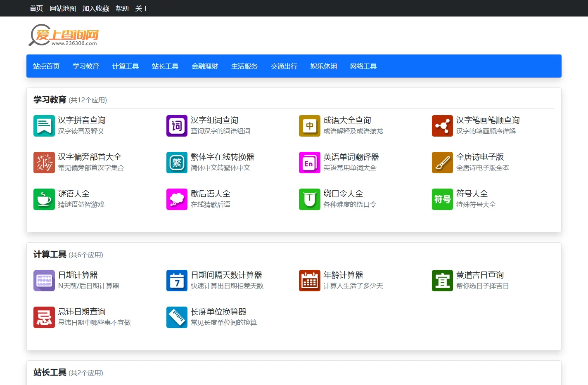
Task: Open the 年龄计算器 title link
Action: click(344, 275)
